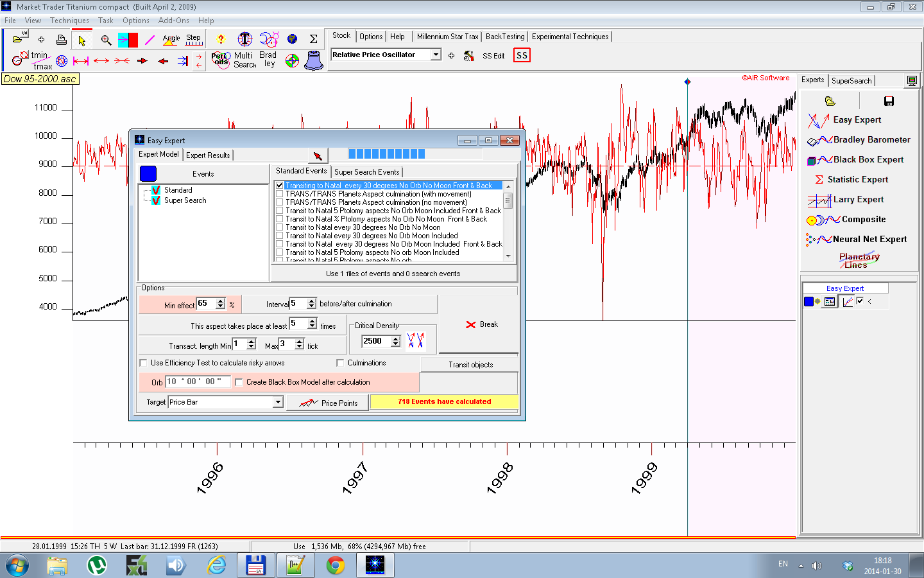Open the Bradley Barometer expert

[x=871, y=140]
